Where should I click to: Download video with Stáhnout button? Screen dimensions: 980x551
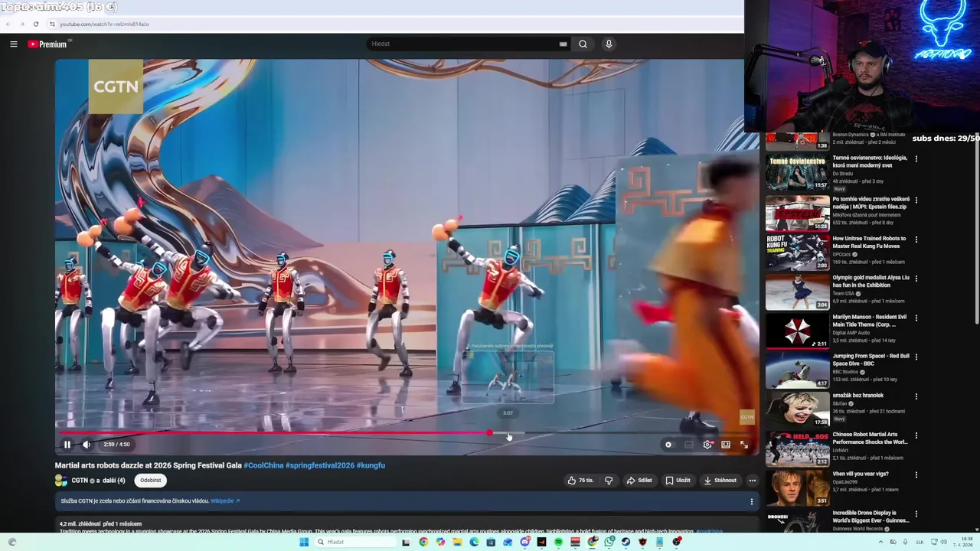[720, 481]
